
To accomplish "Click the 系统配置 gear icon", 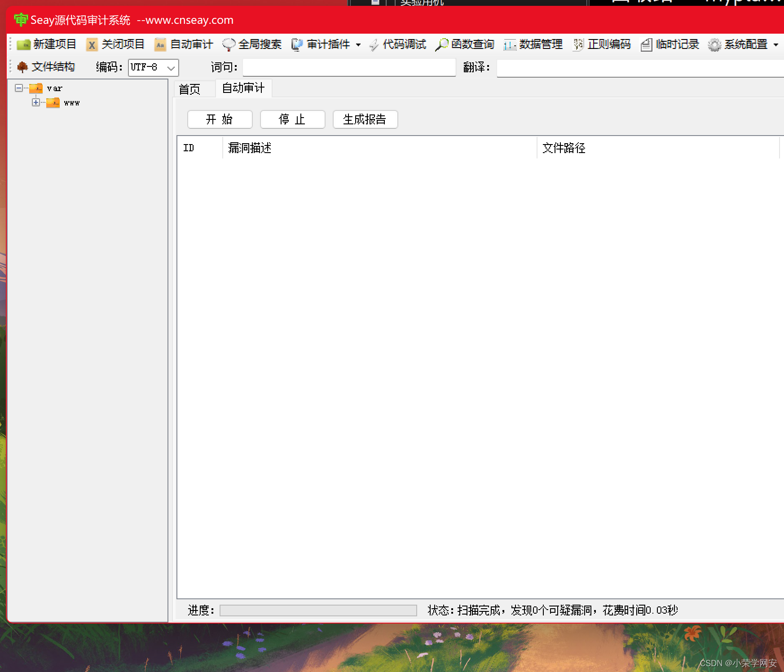I will [715, 44].
